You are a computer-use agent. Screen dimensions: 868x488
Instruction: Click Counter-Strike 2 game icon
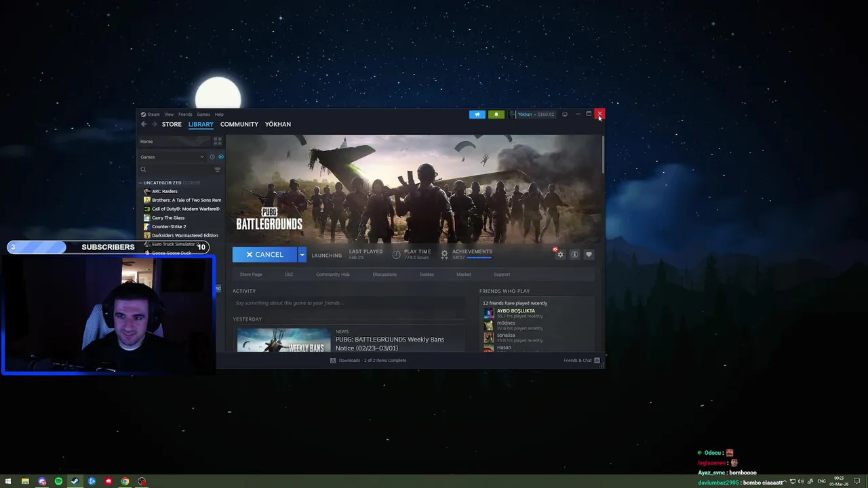pyautogui.click(x=147, y=226)
